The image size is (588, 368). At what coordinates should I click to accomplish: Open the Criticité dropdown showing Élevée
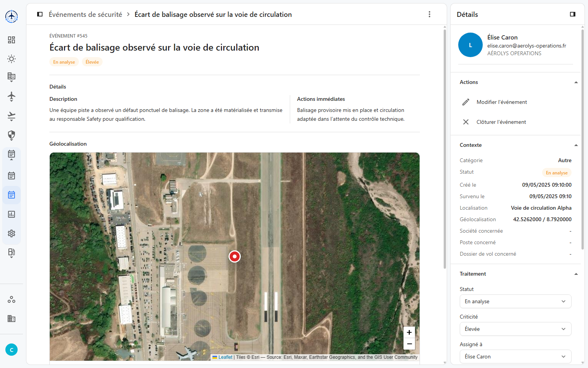click(516, 329)
